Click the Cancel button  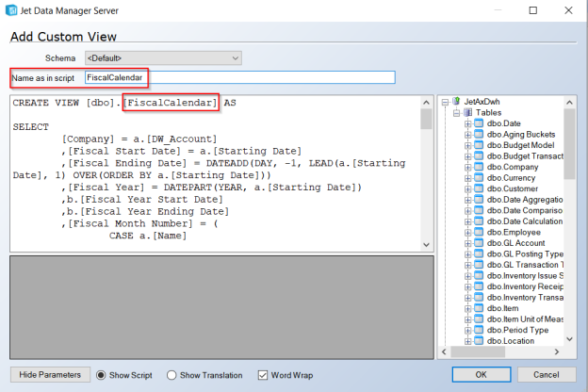click(547, 374)
